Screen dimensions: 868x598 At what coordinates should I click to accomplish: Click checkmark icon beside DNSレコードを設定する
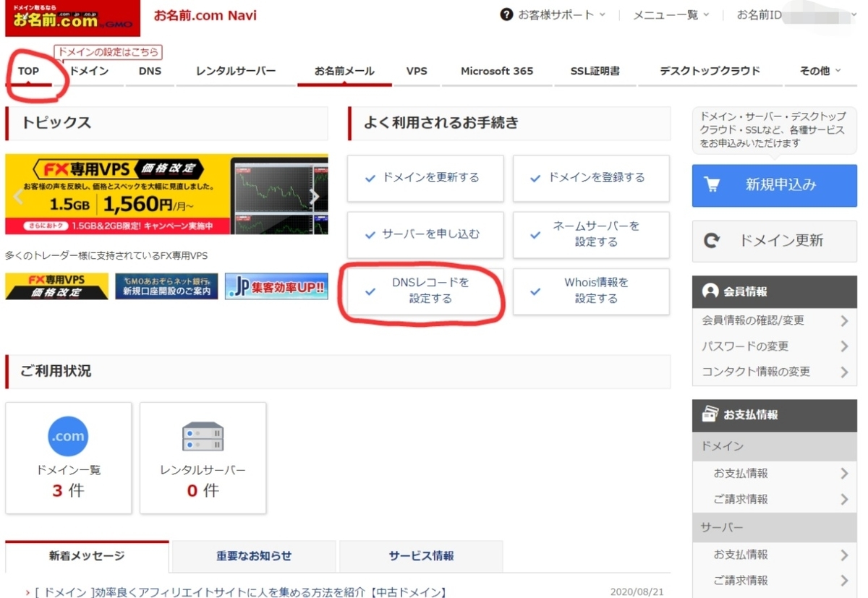click(370, 291)
